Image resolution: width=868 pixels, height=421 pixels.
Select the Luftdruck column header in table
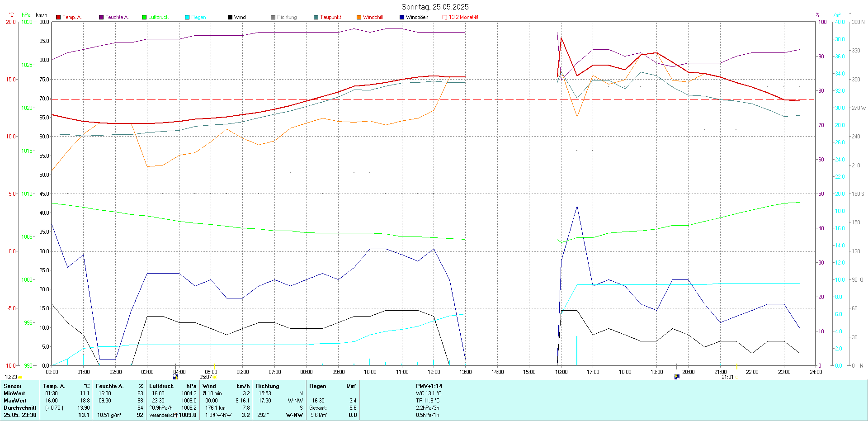click(x=161, y=386)
